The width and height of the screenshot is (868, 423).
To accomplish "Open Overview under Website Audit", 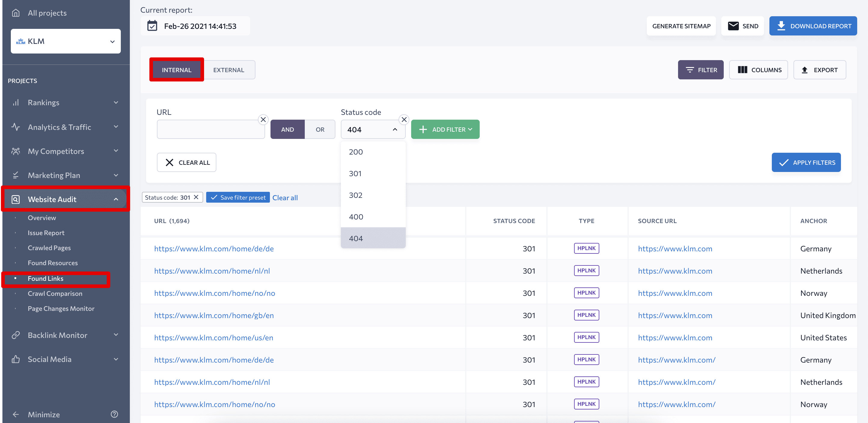I will click(x=42, y=218).
